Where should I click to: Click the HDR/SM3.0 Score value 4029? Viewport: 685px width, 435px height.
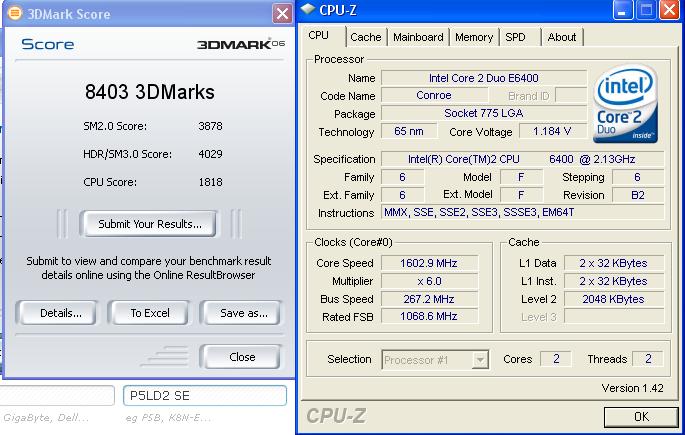coord(210,154)
